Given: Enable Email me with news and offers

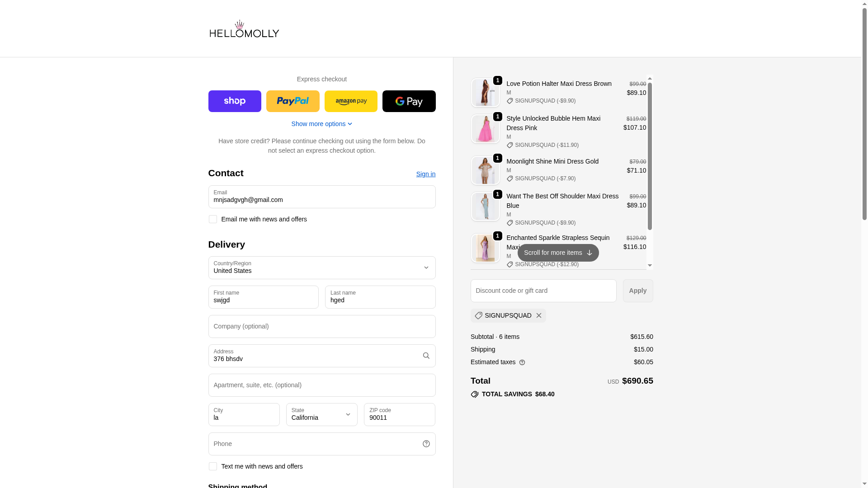Looking at the screenshot, I should 212,219.
